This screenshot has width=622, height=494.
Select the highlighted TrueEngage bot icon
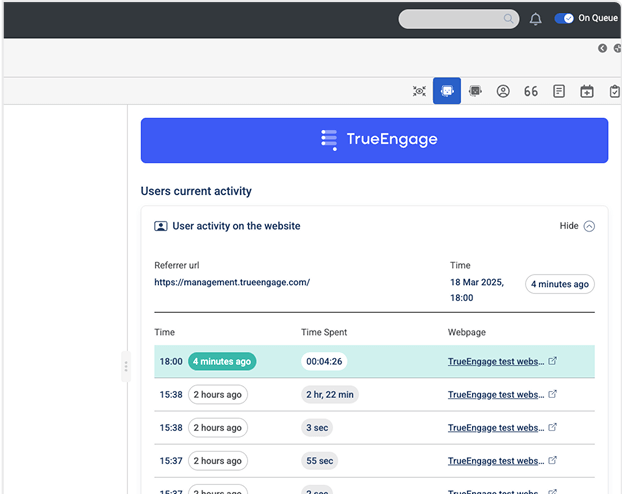447,91
